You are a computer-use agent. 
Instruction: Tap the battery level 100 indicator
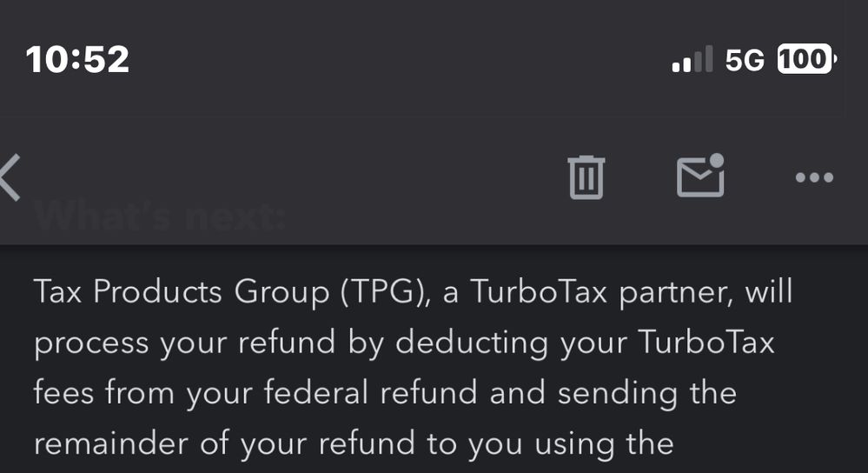[x=806, y=59]
